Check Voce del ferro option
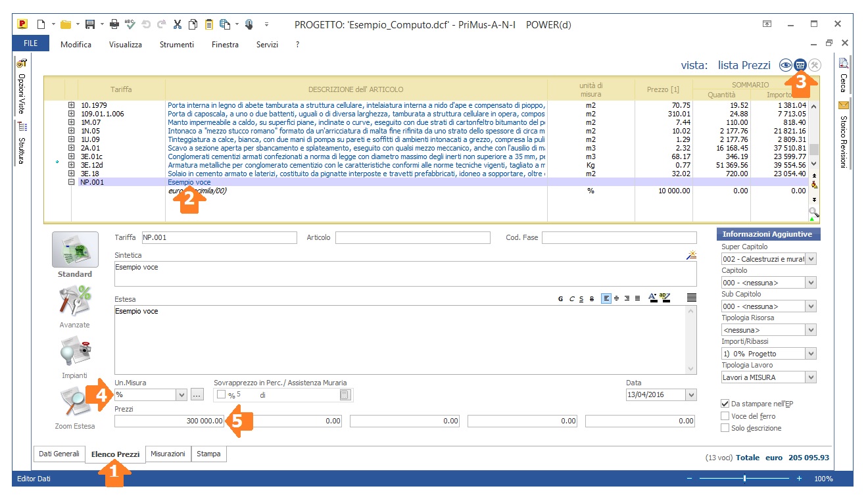The height and width of the screenshot is (501, 868). pyautogui.click(x=725, y=416)
